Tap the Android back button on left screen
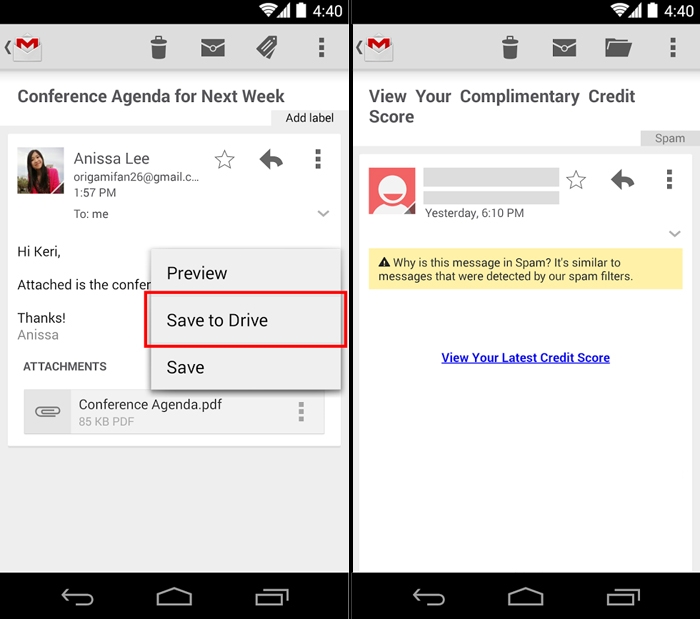700x619 pixels. [x=77, y=597]
